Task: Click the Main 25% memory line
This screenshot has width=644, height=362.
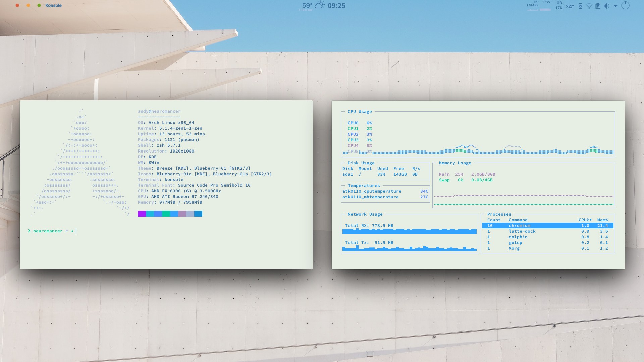Action: (467, 174)
